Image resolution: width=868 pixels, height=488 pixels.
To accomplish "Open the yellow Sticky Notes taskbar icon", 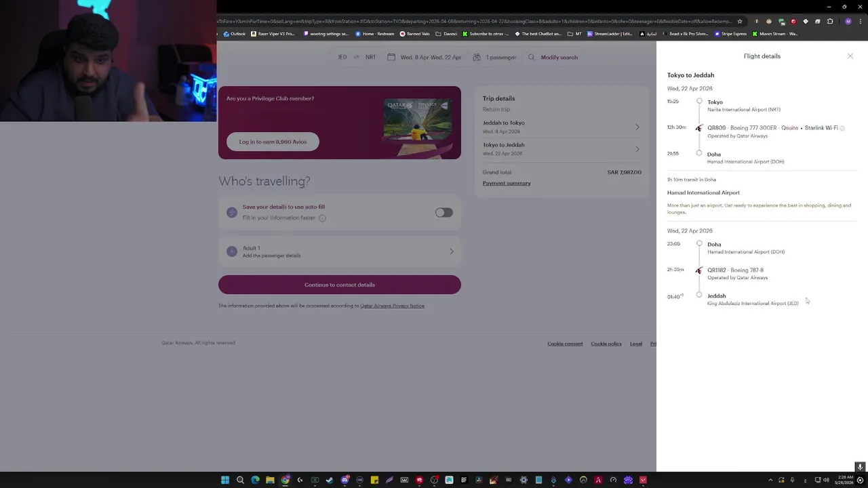I will 374,480.
